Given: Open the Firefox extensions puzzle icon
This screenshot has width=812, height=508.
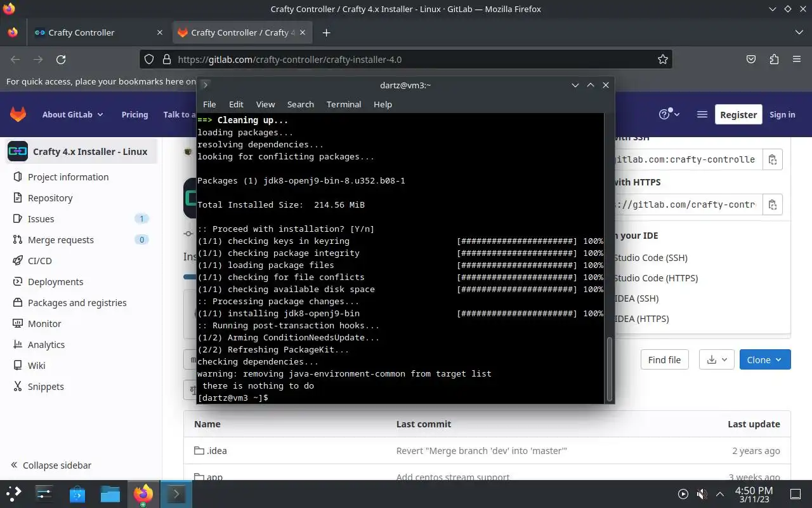Looking at the screenshot, I should pyautogui.click(x=774, y=59).
